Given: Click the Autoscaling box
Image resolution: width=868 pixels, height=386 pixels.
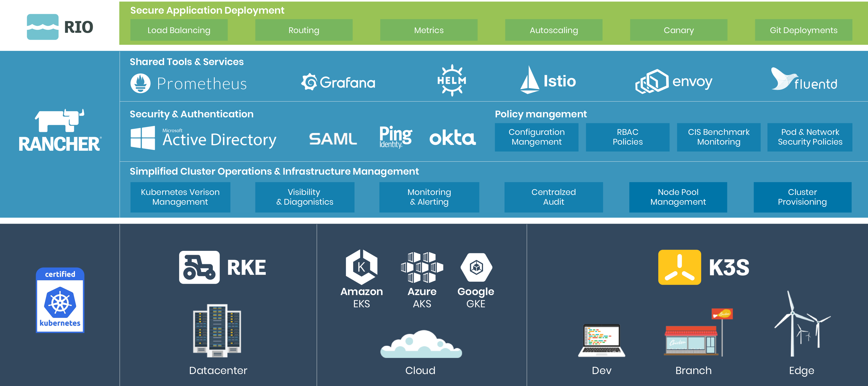Looking at the screenshot, I should click(x=554, y=30).
